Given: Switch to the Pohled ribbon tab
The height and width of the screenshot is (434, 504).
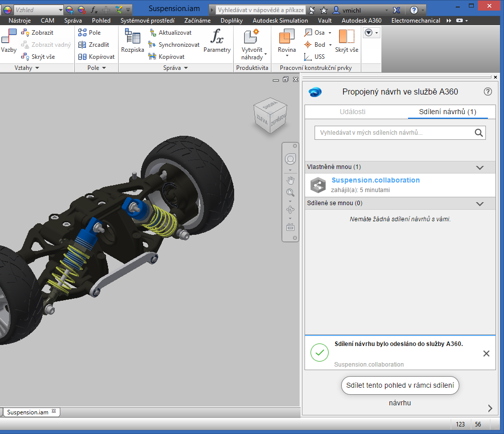Looking at the screenshot, I should [101, 21].
